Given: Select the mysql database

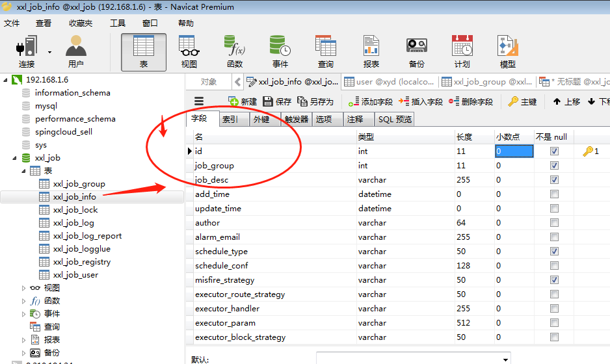Looking at the screenshot, I should (46, 106).
